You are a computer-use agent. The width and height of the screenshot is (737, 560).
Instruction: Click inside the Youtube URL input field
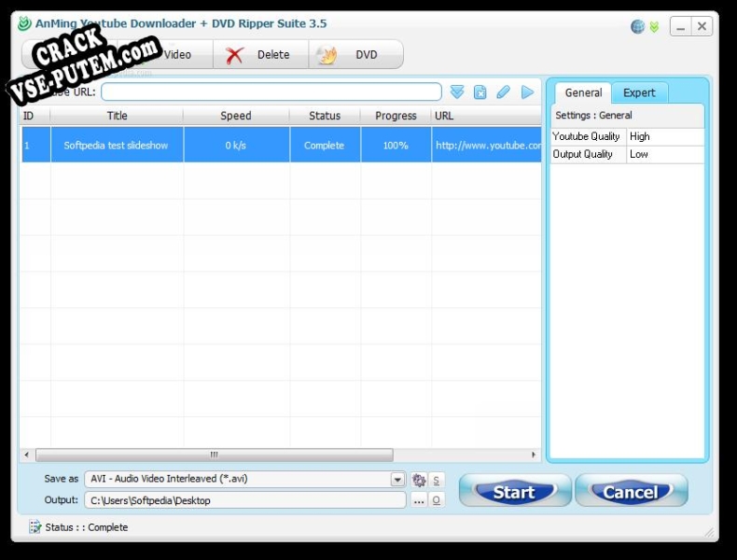point(271,91)
